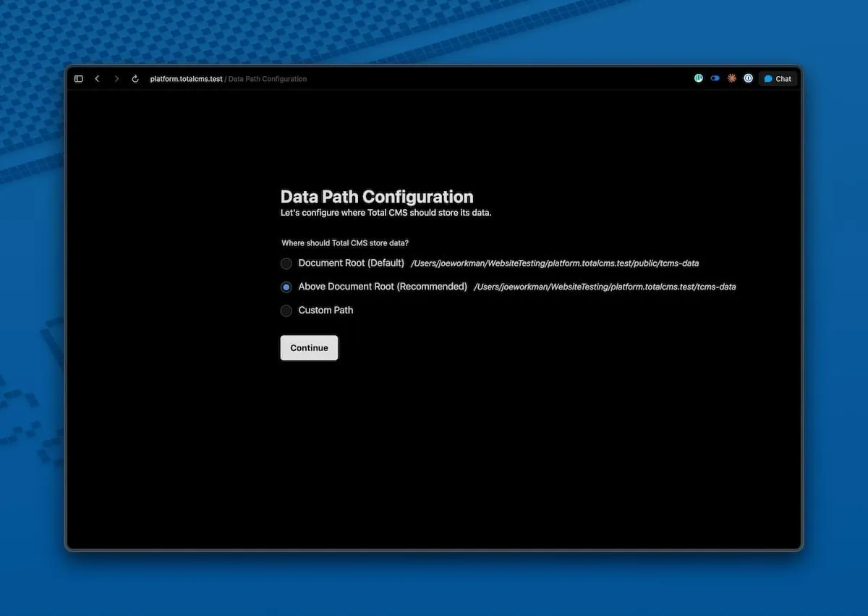Click the Continue button

pos(309,348)
